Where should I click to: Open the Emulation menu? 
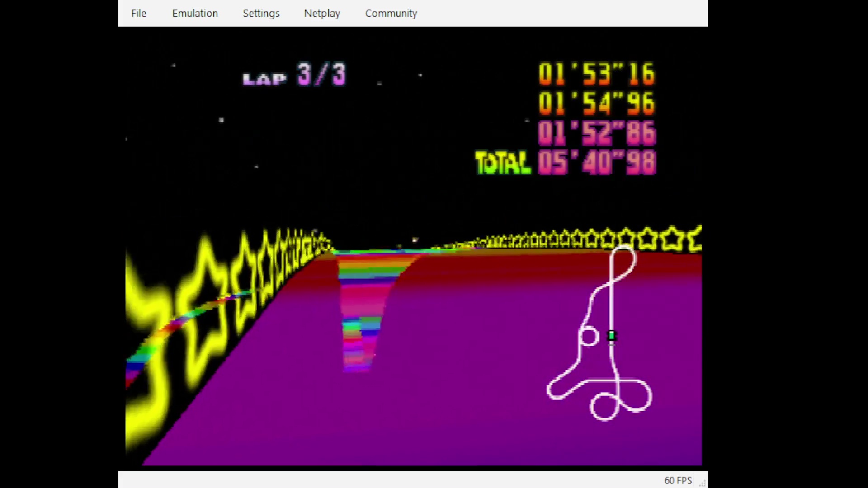[195, 14]
